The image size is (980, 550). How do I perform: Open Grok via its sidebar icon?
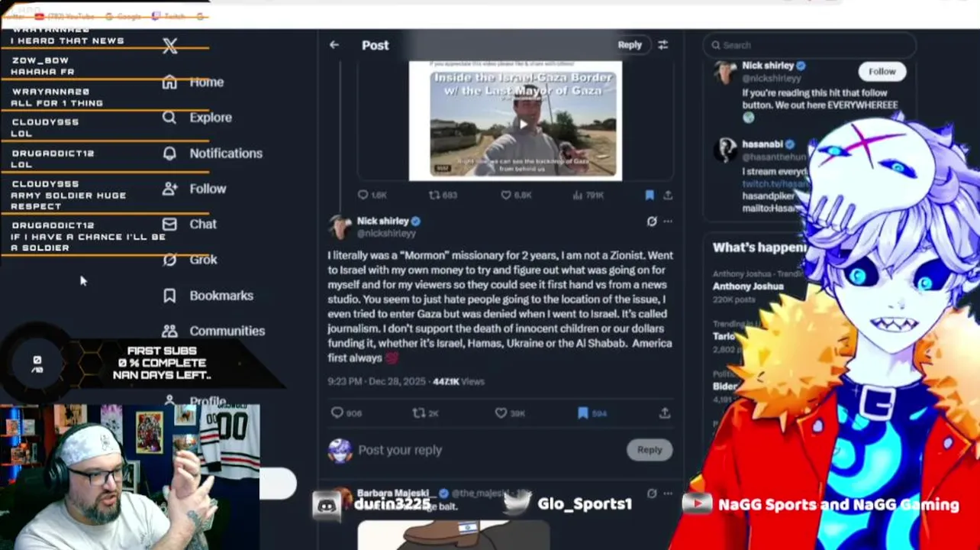click(169, 260)
